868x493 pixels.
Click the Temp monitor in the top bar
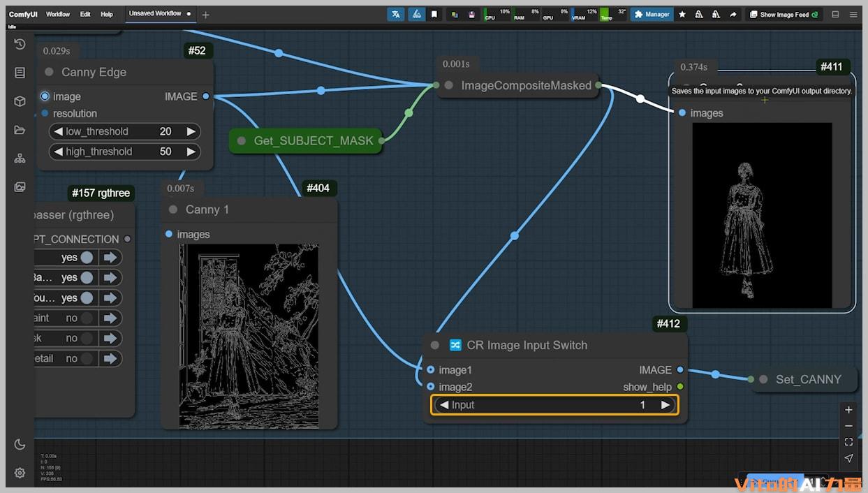[613, 14]
